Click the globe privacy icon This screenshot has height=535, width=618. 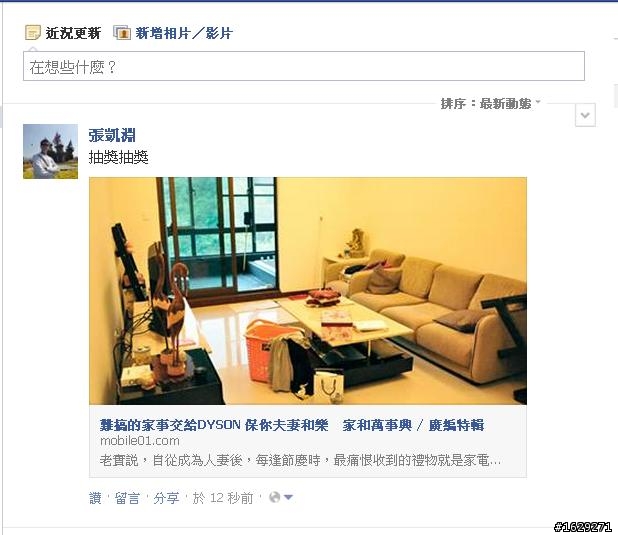(274, 498)
